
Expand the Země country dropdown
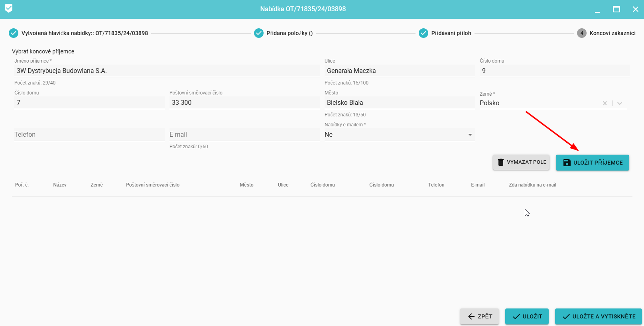tap(620, 103)
